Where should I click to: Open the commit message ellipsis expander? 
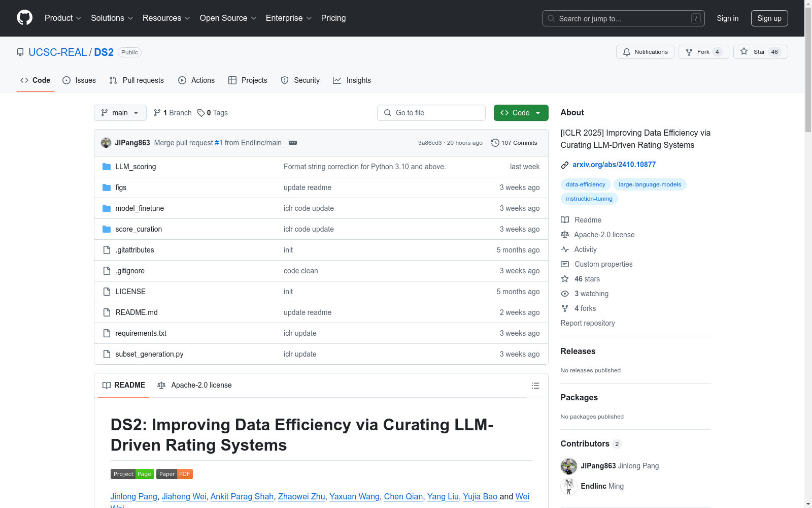[293, 143]
